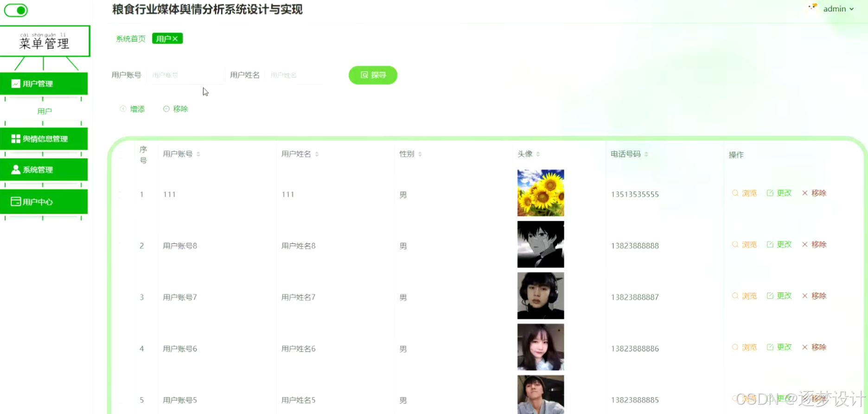Click the green 探寻 search button
Screen dimensions: 868x414
pyautogui.click(x=373, y=75)
